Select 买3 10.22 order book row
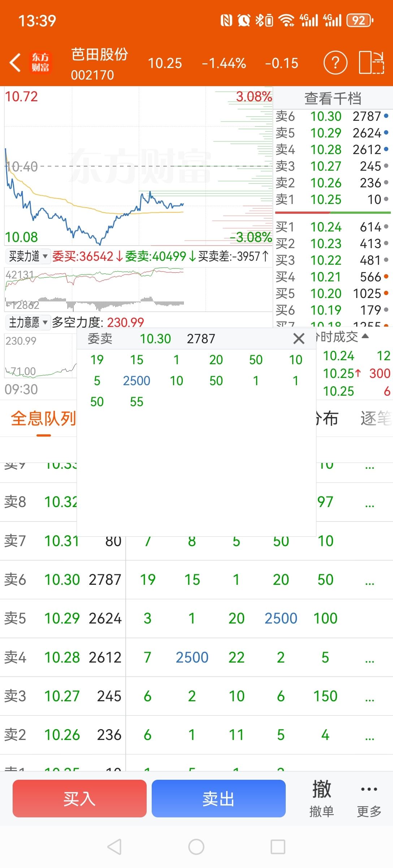The height and width of the screenshot is (868, 393). 332,260
